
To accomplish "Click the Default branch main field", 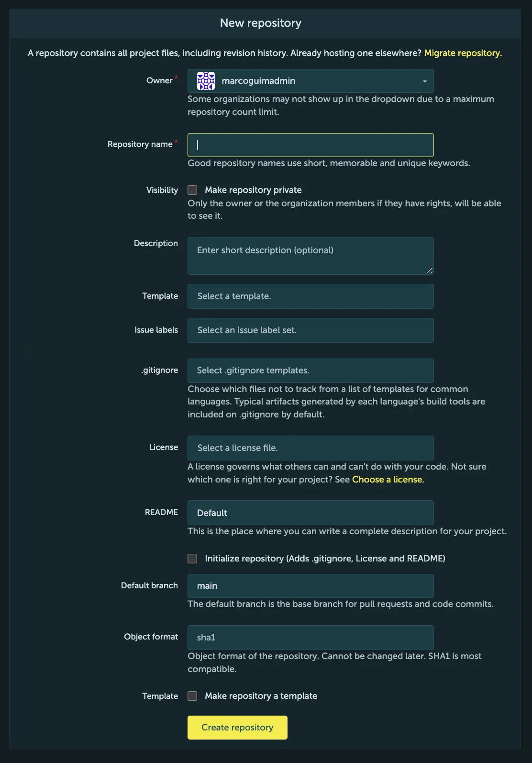I will coord(310,586).
